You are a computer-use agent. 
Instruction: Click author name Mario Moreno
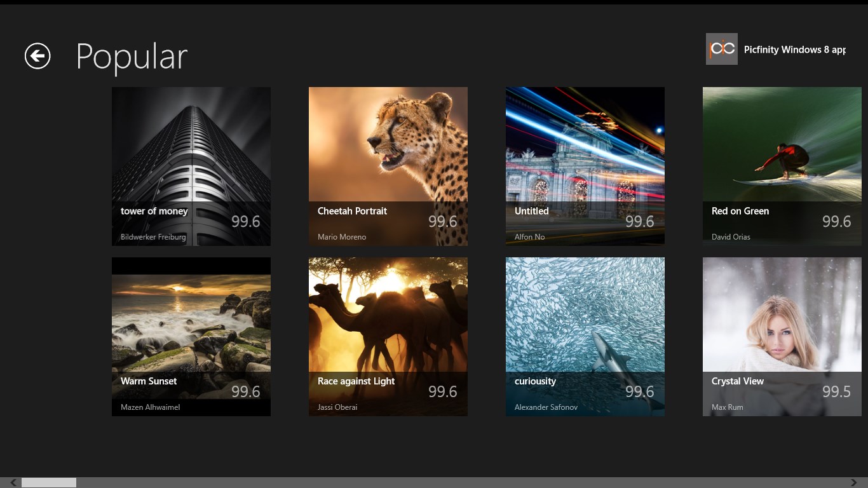tap(342, 237)
